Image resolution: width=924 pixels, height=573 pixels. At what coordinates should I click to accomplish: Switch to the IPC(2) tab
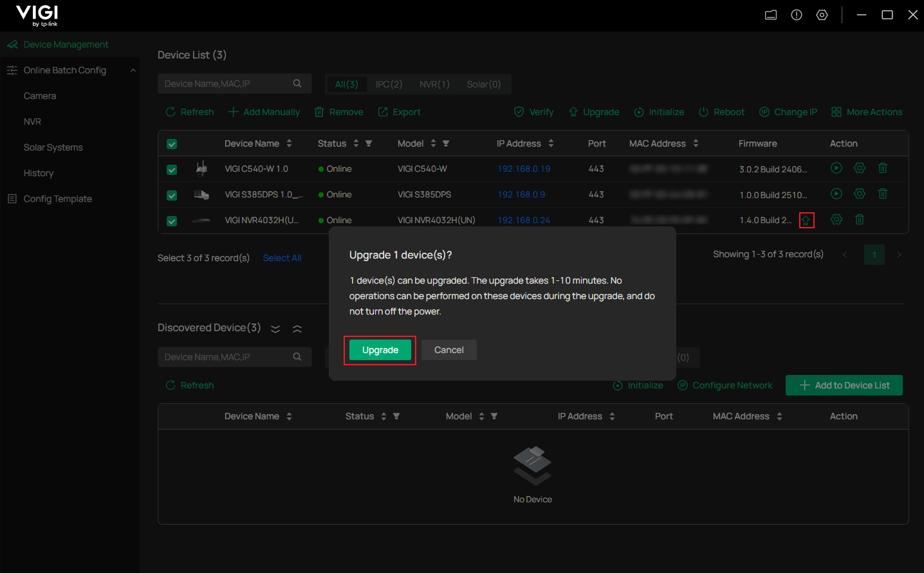(x=389, y=84)
